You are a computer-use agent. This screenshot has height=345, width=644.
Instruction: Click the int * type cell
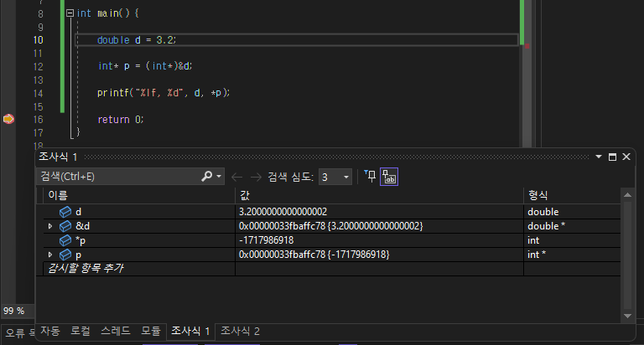pyautogui.click(x=572, y=255)
